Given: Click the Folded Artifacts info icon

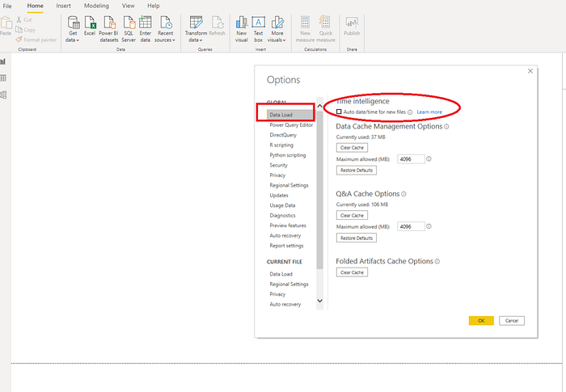Looking at the screenshot, I should 437,261.
